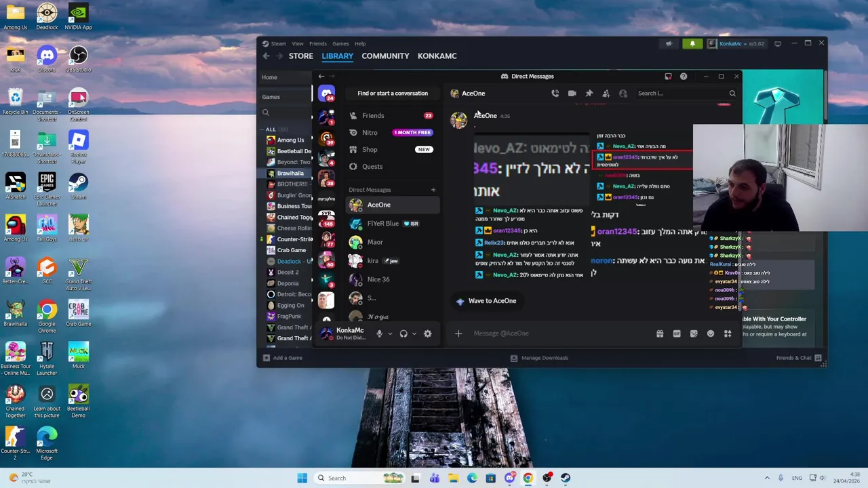Image resolution: width=868 pixels, height=488 pixels.
Task: Open Steam Big Picture mode icon
Action: pyautogui.click(x=778, y=43)
